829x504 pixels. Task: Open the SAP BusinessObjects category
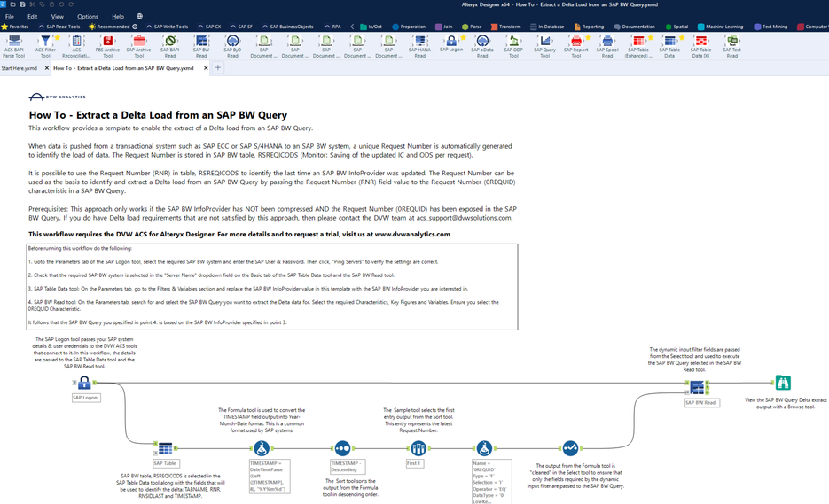(x=287, y=27)
